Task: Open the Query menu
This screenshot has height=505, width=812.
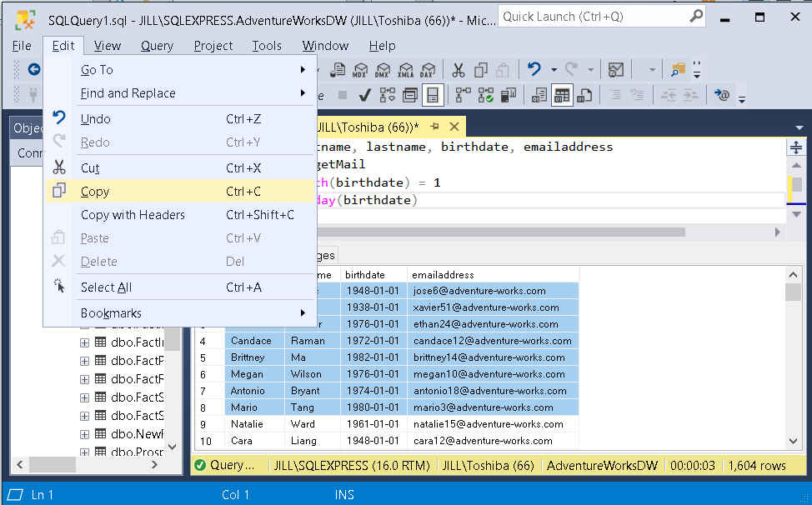Action: coord(157,46)
